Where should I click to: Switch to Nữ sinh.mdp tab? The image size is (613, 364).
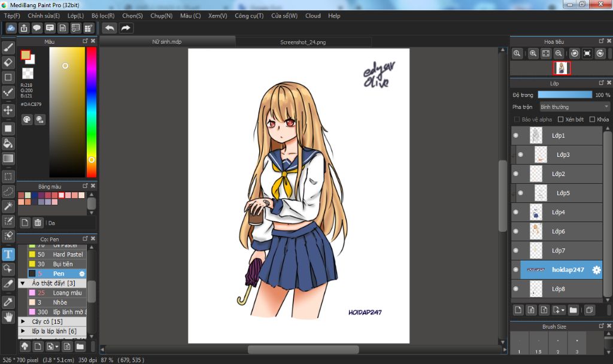pyautogui.click(x=167, y=41)
